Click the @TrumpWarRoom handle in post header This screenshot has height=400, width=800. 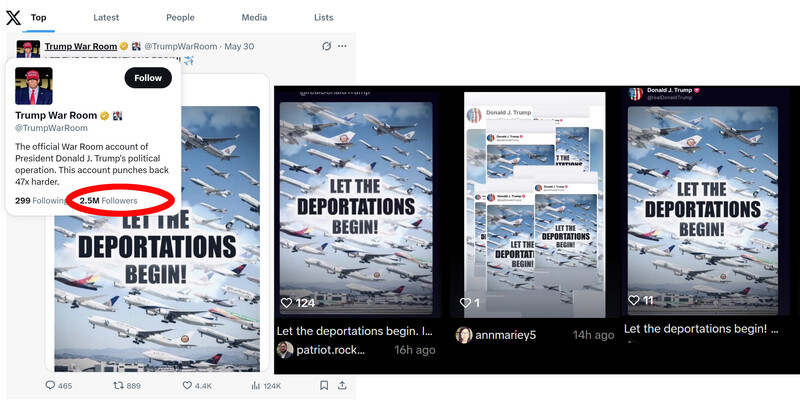coord(181,46)
